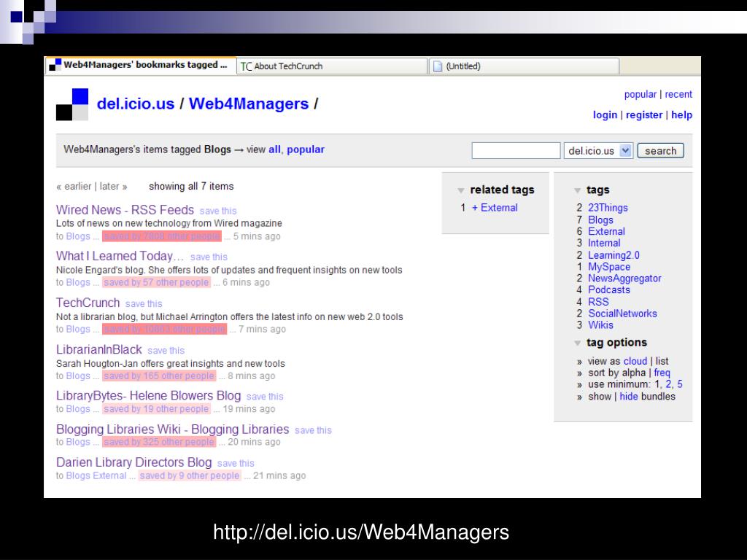
Task: Select the Internal tag
Action: [604, 243]
